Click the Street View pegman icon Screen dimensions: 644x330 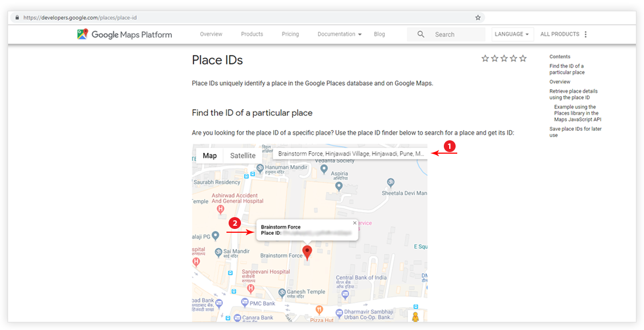415,317
